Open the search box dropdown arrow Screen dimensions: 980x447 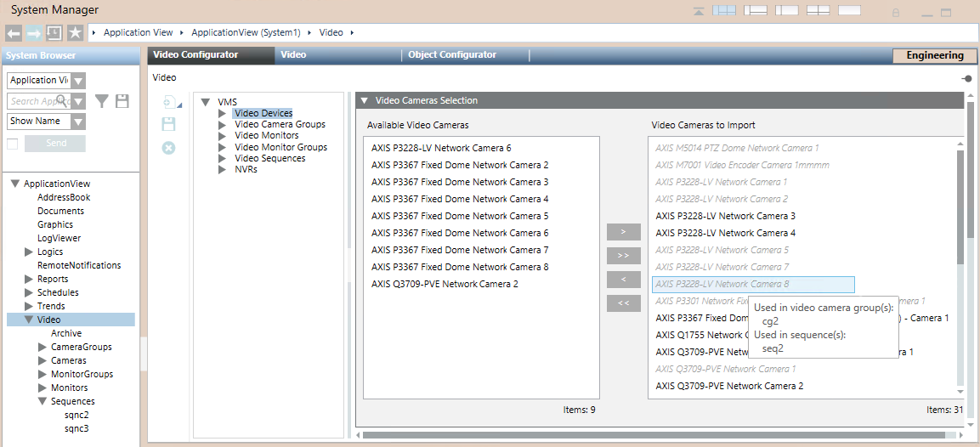78,101
